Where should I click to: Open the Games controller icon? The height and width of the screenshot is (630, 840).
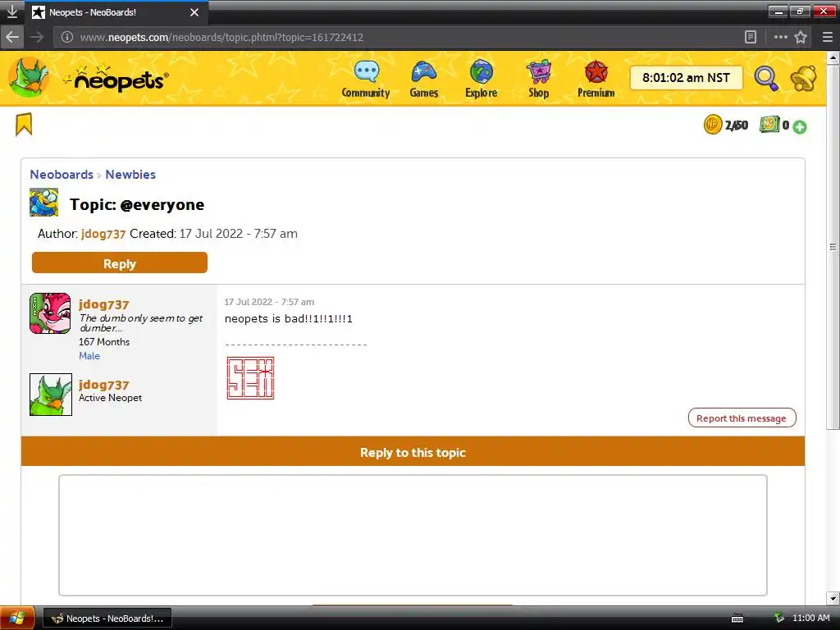[424, 72]
